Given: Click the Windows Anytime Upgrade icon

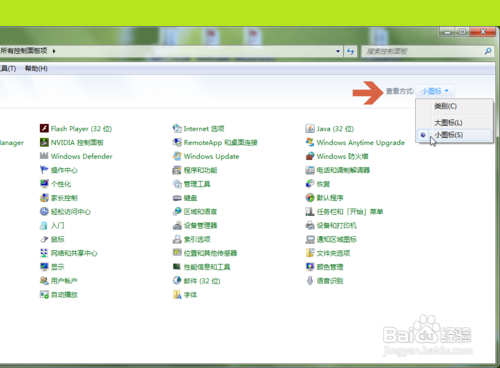Looking at the screenshot, I should click(310, 142).
